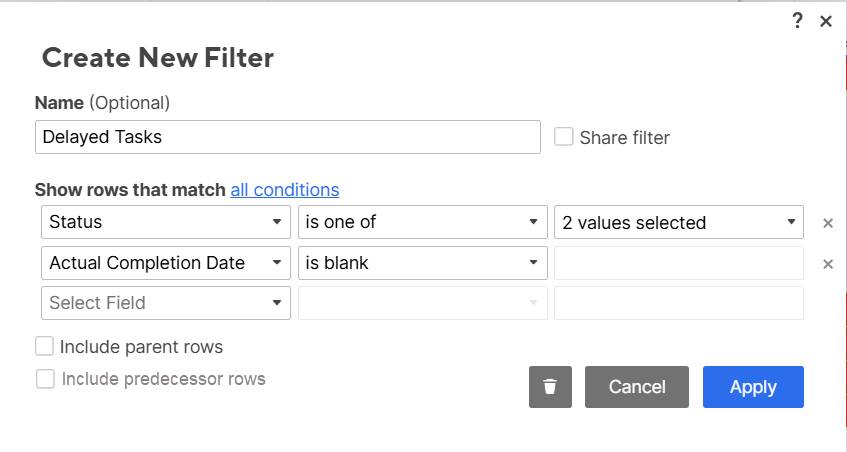Click the disabled operator dropdown in third row
847x452 pixels.
(x=422, y=303)
